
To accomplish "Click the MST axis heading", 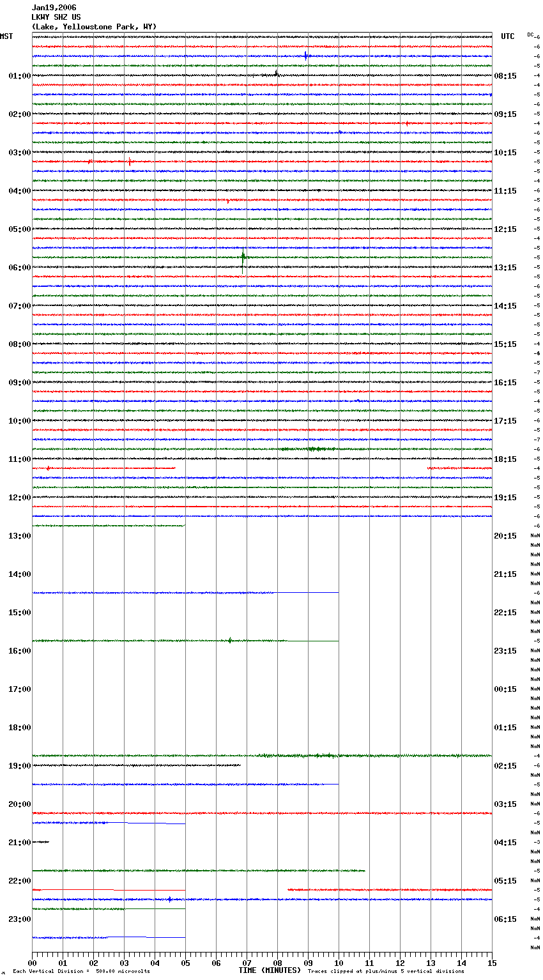I will (x=6, y=36).
